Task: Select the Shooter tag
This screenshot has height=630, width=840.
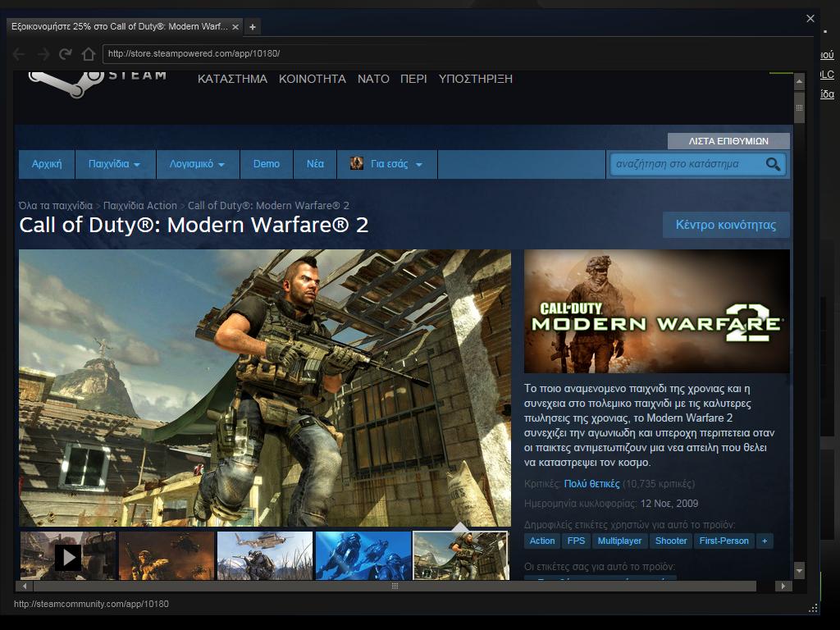Action: pyautogui.click(x=671, y=541)
